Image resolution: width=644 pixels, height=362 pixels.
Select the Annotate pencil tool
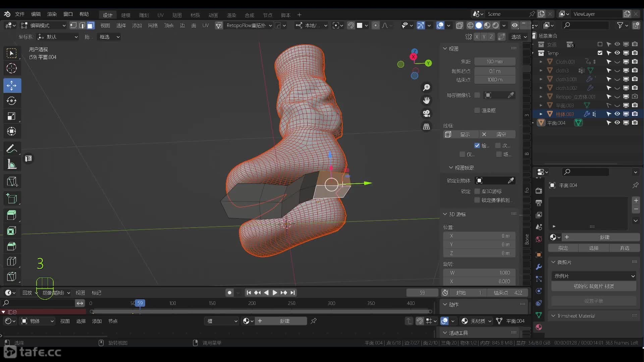click(x=12, y=148)
